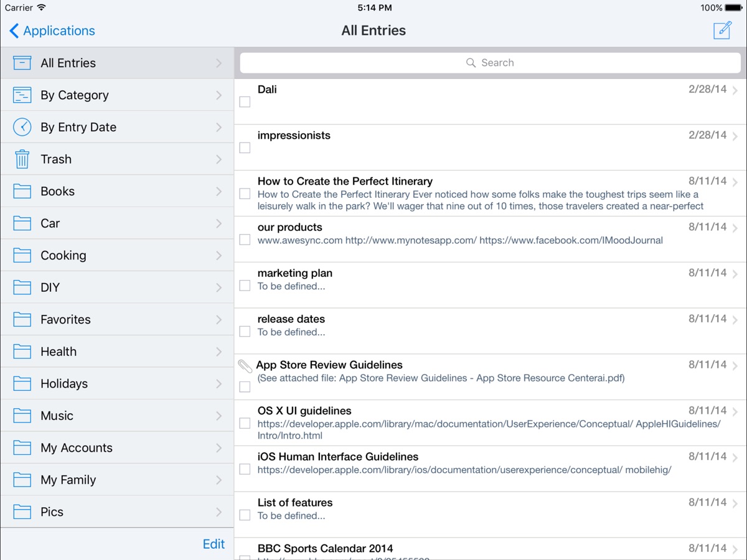The width and height of the screenshot is (747, 560).
Task: Click the All Entries archive box icon
Action: coord(22,63)
